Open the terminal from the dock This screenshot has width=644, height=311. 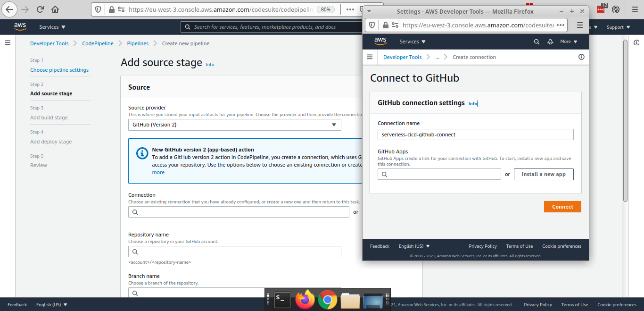[x=282, y=299]
